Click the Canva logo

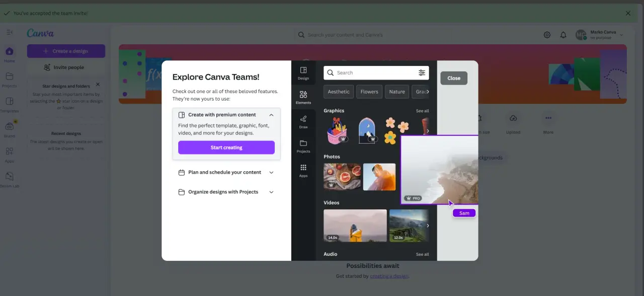pos(40,33)
